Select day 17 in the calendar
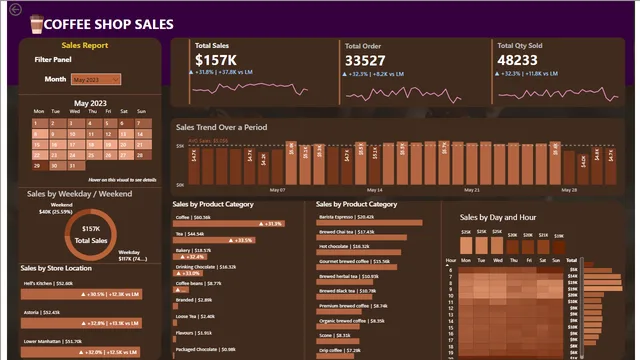 coord(77,144)
